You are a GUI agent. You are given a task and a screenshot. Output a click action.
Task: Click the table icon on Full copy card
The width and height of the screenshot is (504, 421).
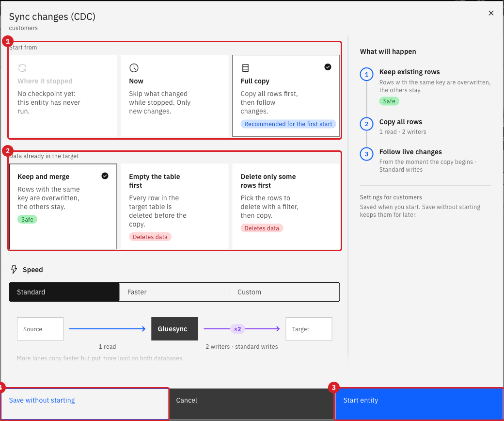click(246, 68)
